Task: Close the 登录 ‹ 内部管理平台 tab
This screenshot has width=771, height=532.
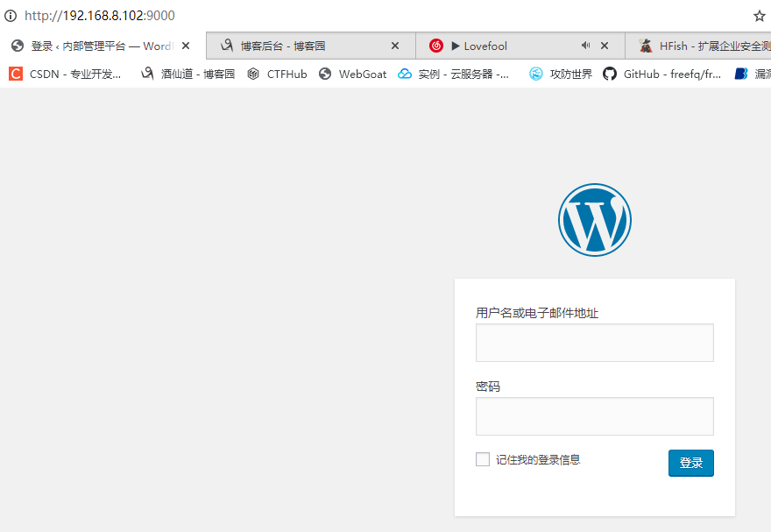Action: [x=186, y=46]
